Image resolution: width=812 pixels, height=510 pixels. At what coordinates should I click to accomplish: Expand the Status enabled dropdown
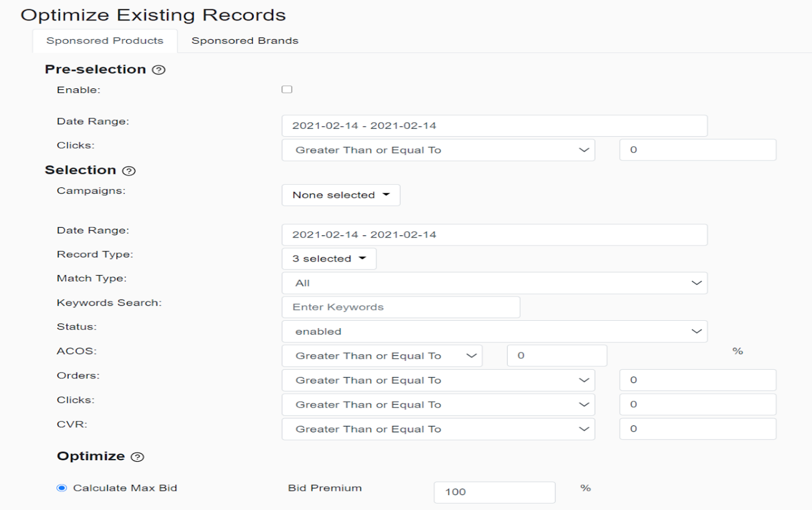494,332
